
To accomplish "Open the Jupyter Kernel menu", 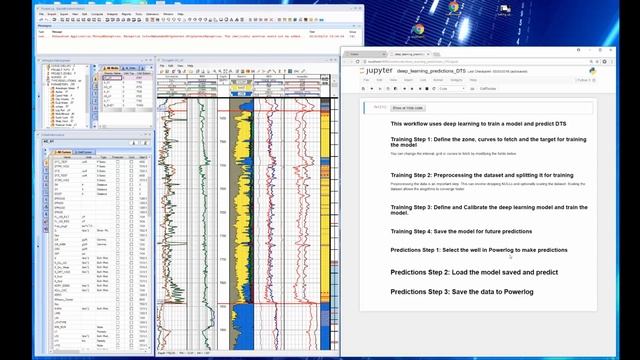I will click(438, 80).
